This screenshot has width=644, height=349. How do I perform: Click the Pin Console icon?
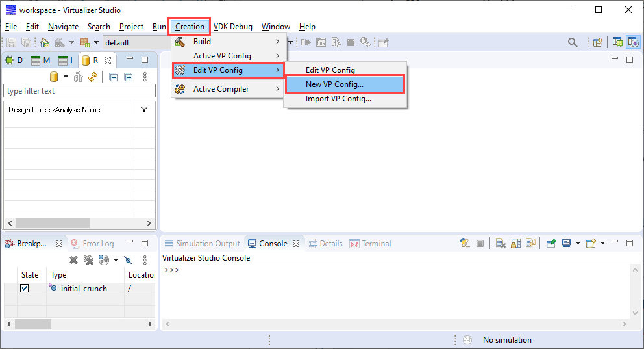pyautogui.click(x=551, y=243)
